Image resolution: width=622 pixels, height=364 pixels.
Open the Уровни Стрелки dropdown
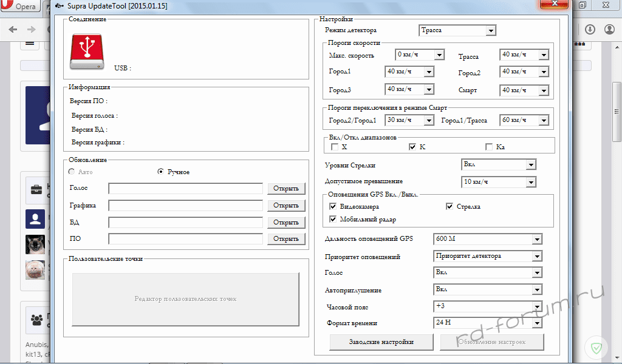click(x=499, y=164)
